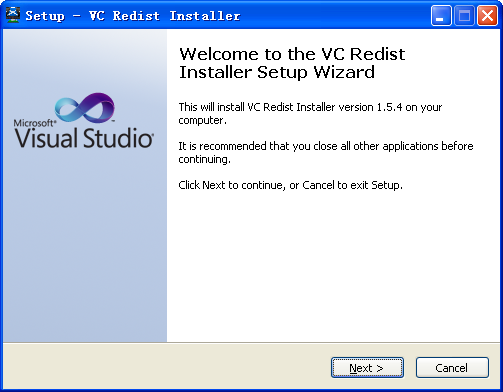
Task: Click the 'Click Next to continue' instruction line
Action: point(290,185)
